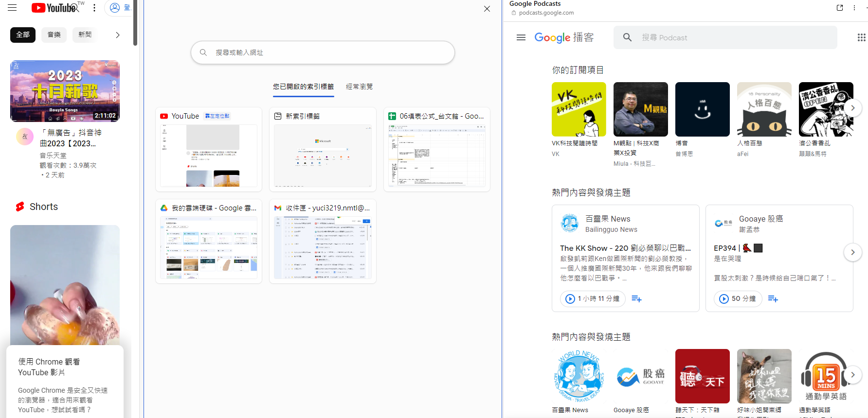Play The KK Show 1 小時 11 分鐘 episode
The image size is (868, 418).
coord(593,298)
